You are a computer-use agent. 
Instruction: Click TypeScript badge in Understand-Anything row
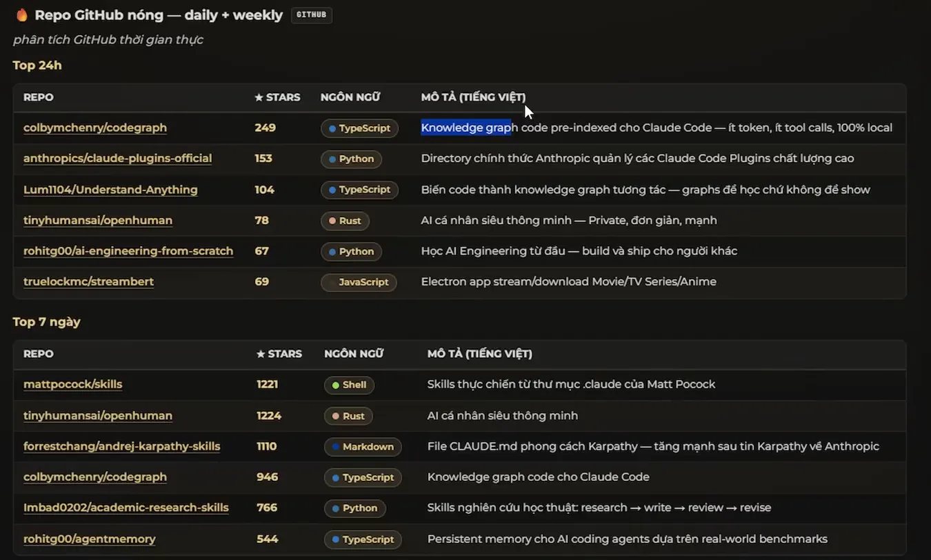coord(359,190)
